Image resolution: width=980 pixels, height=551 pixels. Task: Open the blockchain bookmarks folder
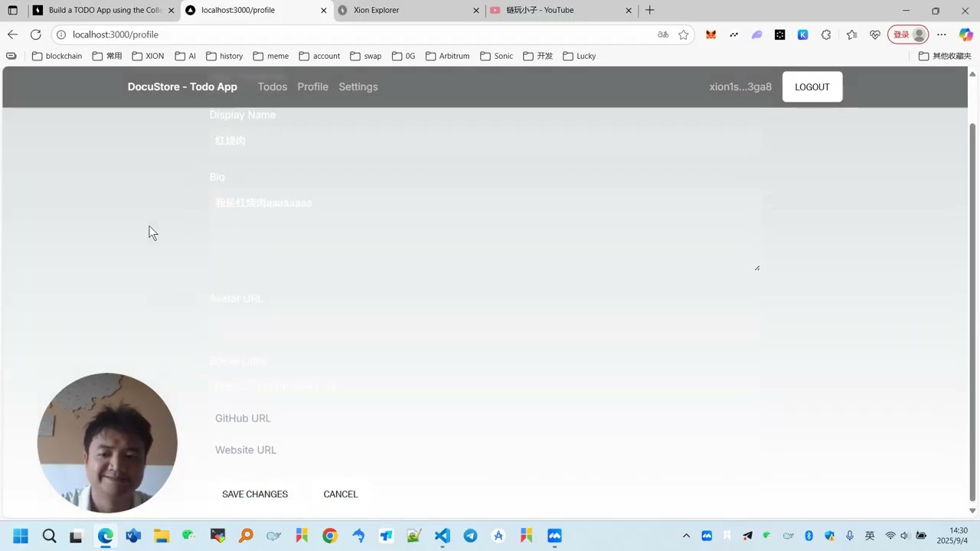click(x=57, y=56)
